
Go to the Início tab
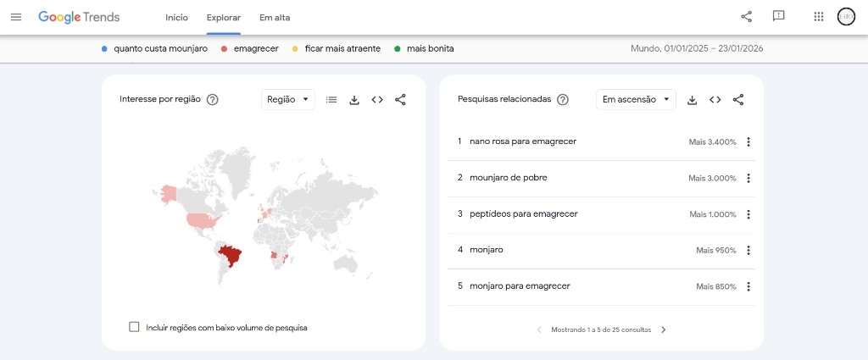click(x=177, y=17)
